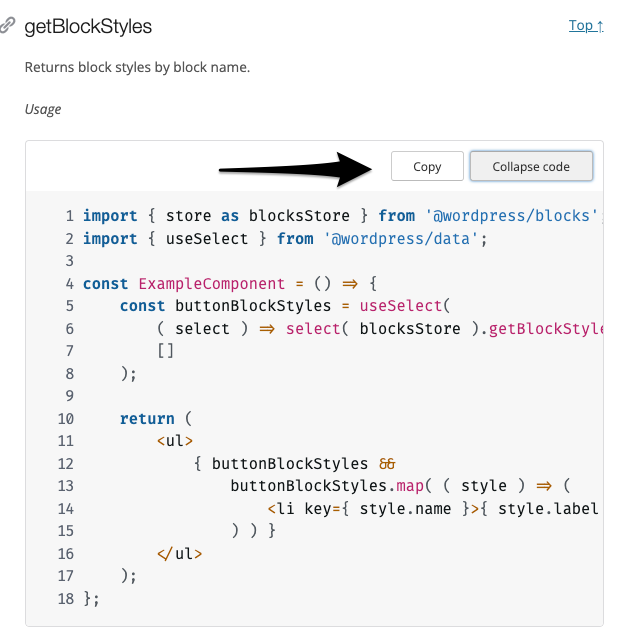Click empty array brackets on line 7

[x=166, y=351]
